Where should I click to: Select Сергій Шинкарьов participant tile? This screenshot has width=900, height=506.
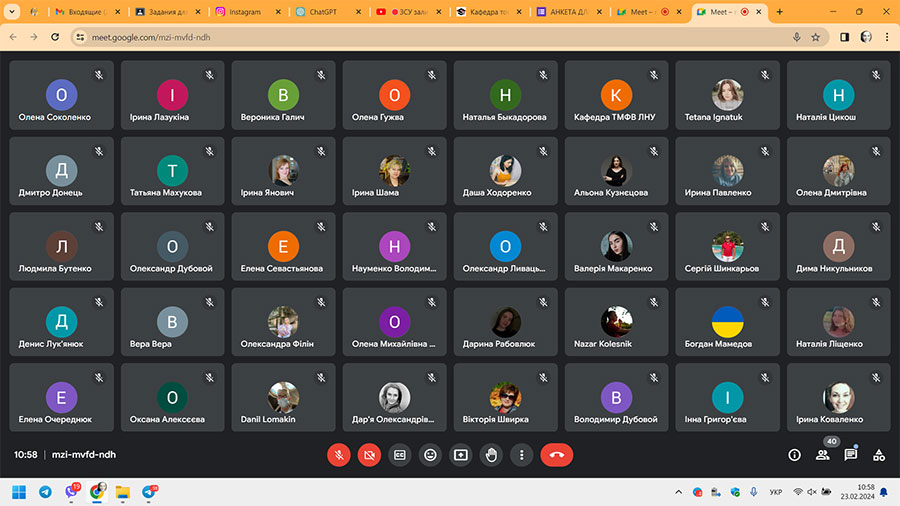coord(727,246)
